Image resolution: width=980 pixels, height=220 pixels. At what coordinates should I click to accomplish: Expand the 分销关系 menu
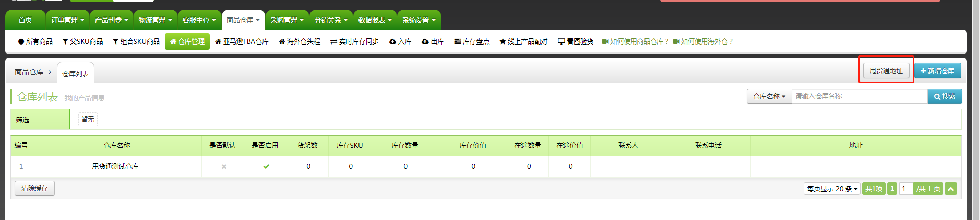[331, 20]
